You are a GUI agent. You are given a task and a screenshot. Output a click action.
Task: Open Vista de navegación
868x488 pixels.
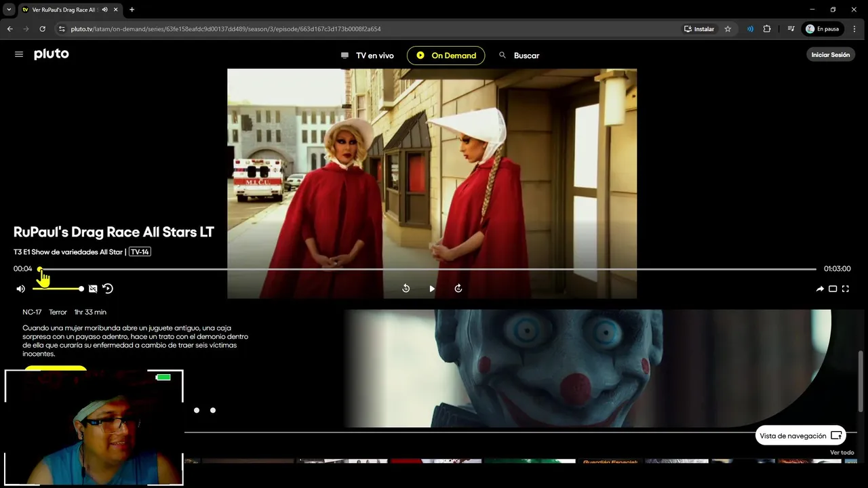(x=800, y=436)
